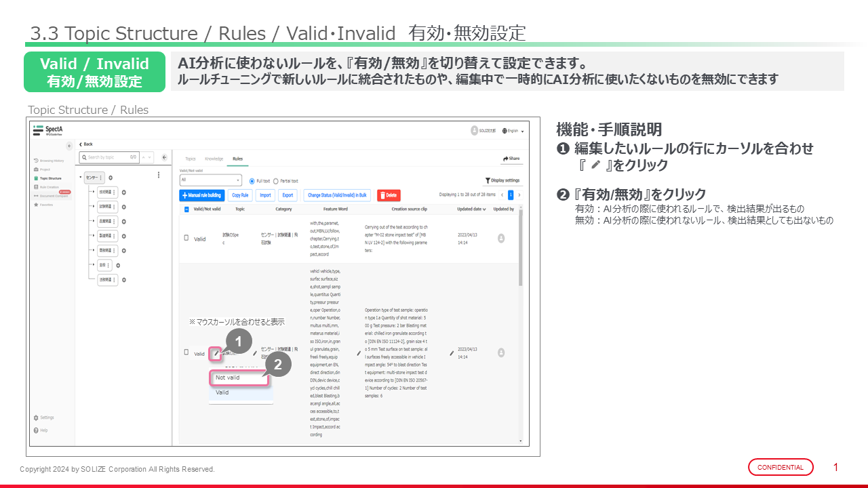Select the Full text radio button
This screenshot has height=488, width=868.
(x=252, y=181)
